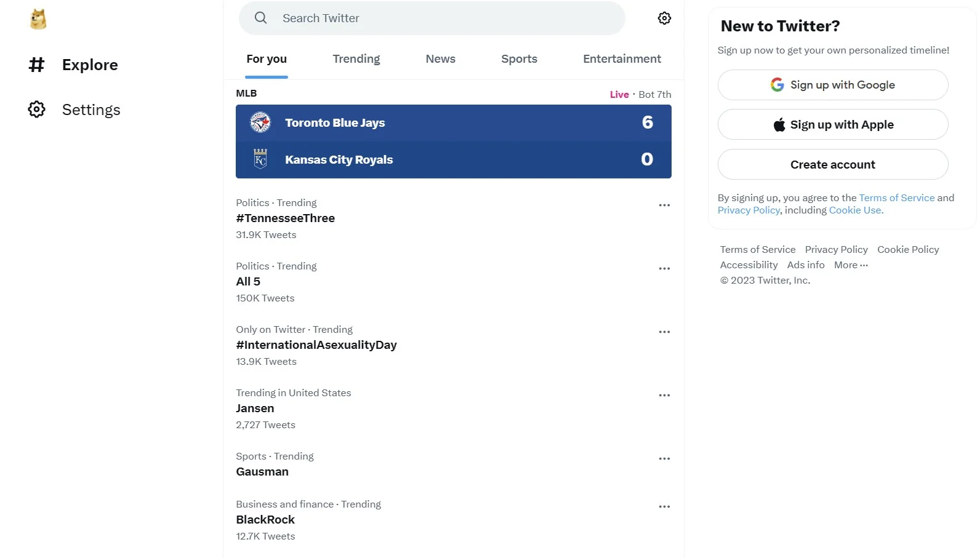Open explore settings gear near search bar
980x558 pixels.
click(x=664, y=18)
